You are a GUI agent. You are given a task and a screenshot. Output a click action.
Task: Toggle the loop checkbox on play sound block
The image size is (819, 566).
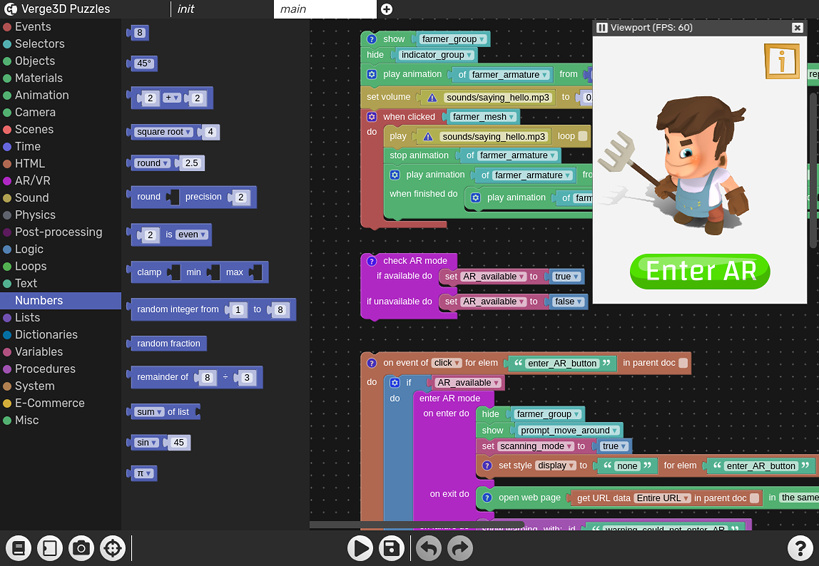tap(582, 136)
